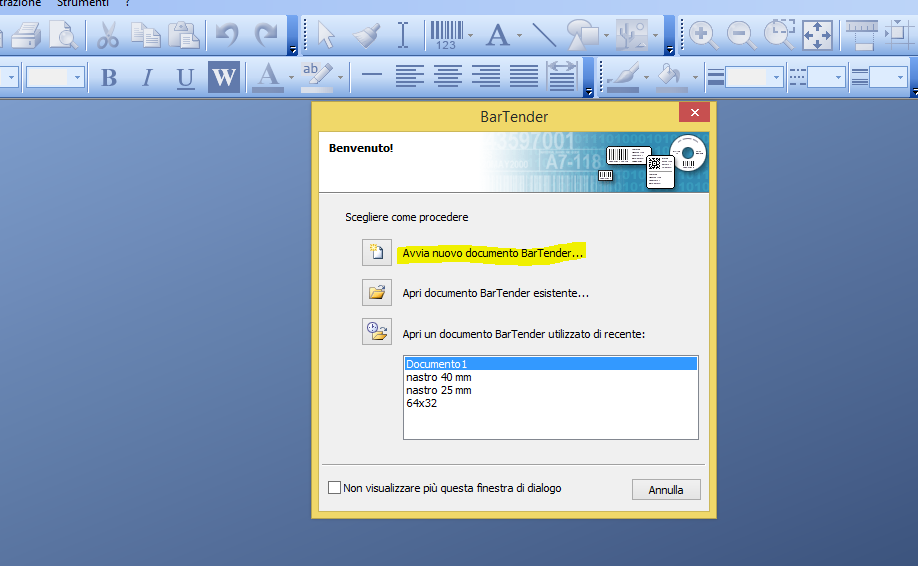Close the BarTender welcome dialog
The height and width of the screenshot is (566, 918).
(694, 112)
